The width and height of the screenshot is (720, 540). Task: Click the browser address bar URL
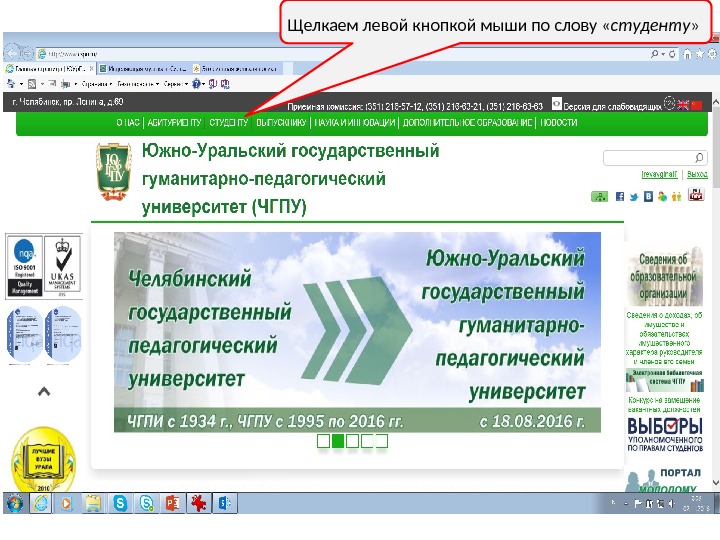coord(73,54)
